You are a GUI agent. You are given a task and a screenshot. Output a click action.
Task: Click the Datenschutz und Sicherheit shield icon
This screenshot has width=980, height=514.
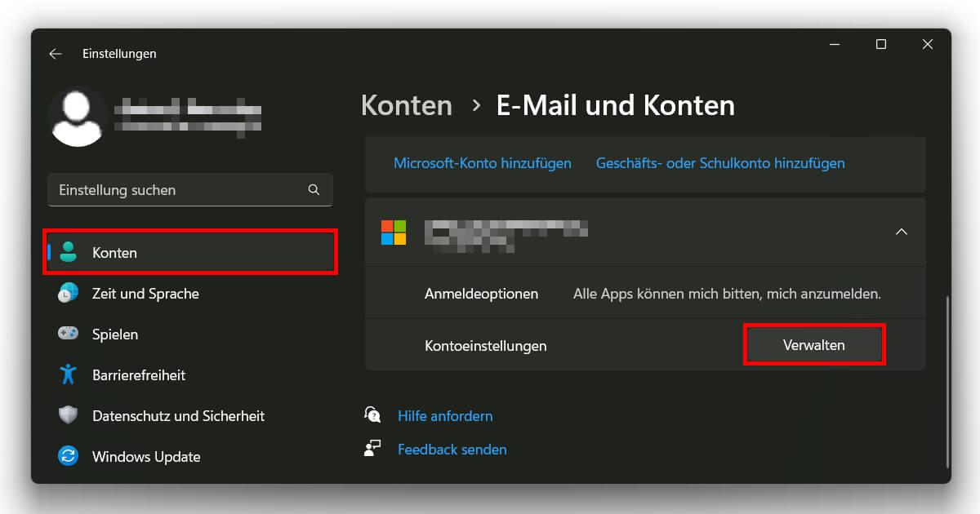(69, 415)
